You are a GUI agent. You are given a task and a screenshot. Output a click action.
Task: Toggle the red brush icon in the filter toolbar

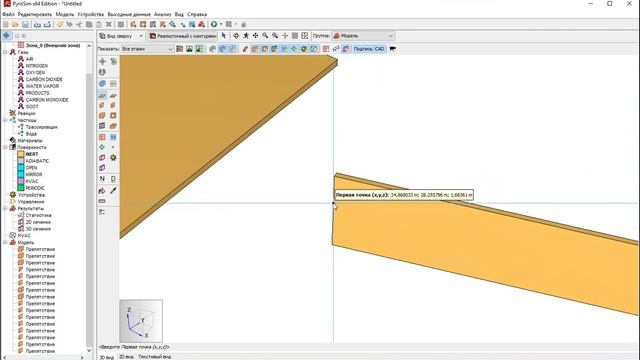pos(245,49)
